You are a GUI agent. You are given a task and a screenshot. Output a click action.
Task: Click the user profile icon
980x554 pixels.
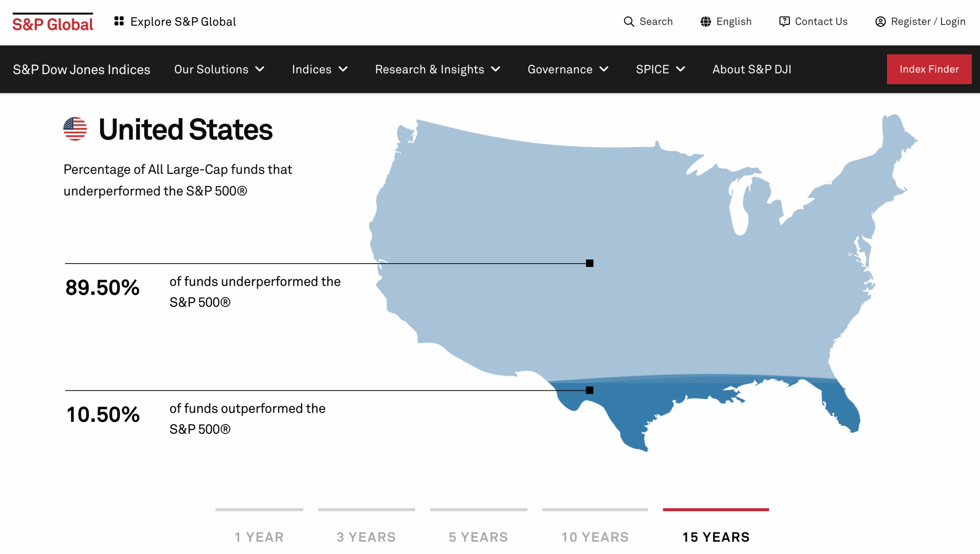(880, 21)
